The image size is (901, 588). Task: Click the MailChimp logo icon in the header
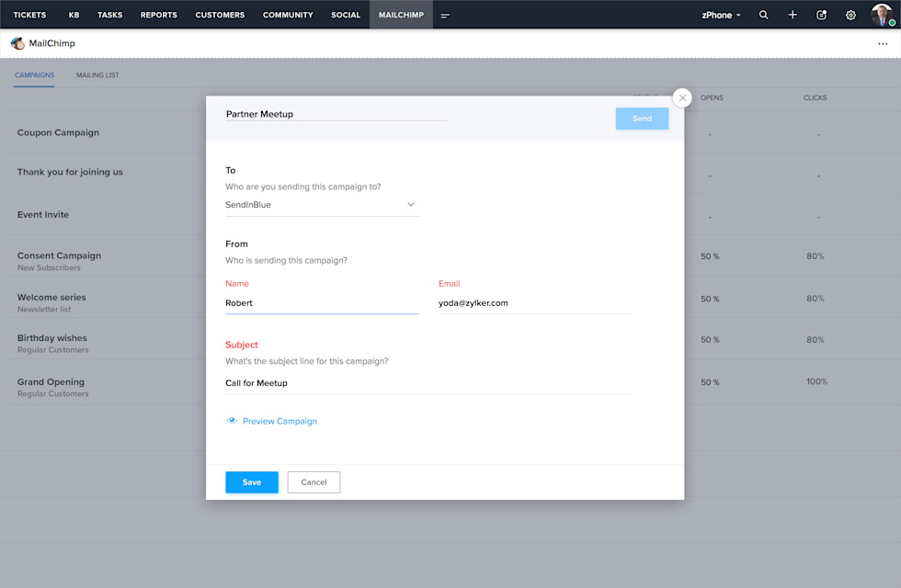(x=17, y=42)
